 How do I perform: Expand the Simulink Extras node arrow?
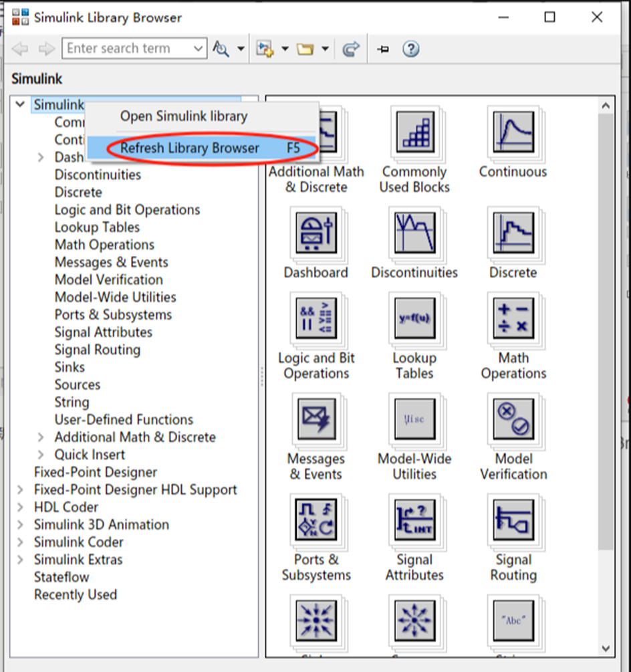pyautogui.click(x=20, y=560)
